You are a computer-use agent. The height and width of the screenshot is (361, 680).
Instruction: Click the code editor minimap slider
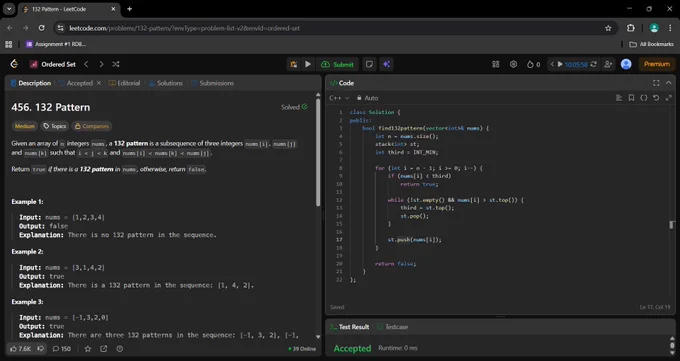coord(672,225)
